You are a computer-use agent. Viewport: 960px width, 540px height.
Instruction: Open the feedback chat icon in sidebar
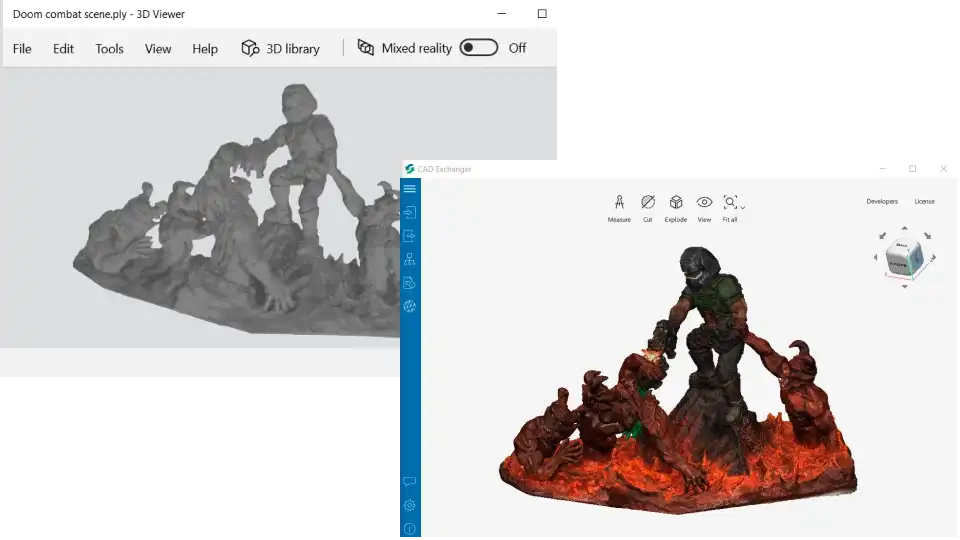coord(410,481)
